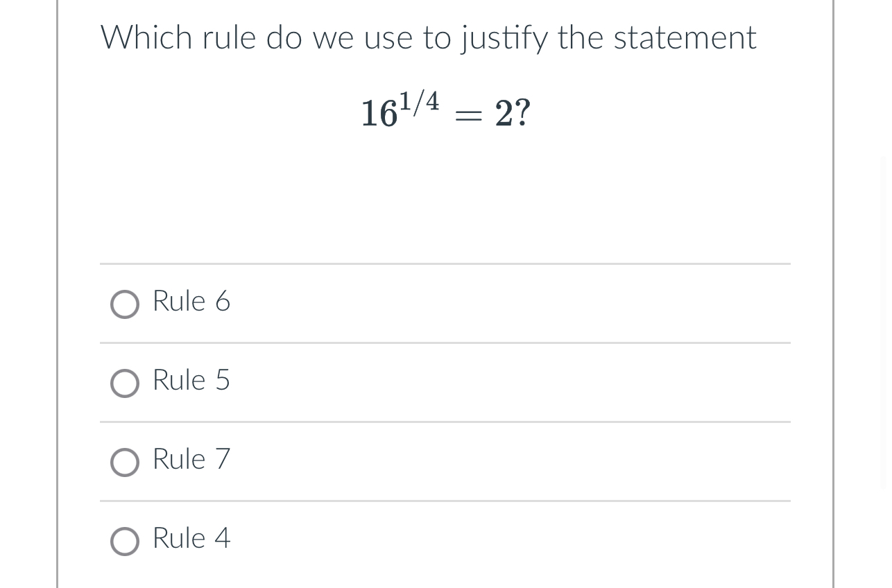Click the question statement text
This screenshot has height=588, width=892.
pos(428,37)
